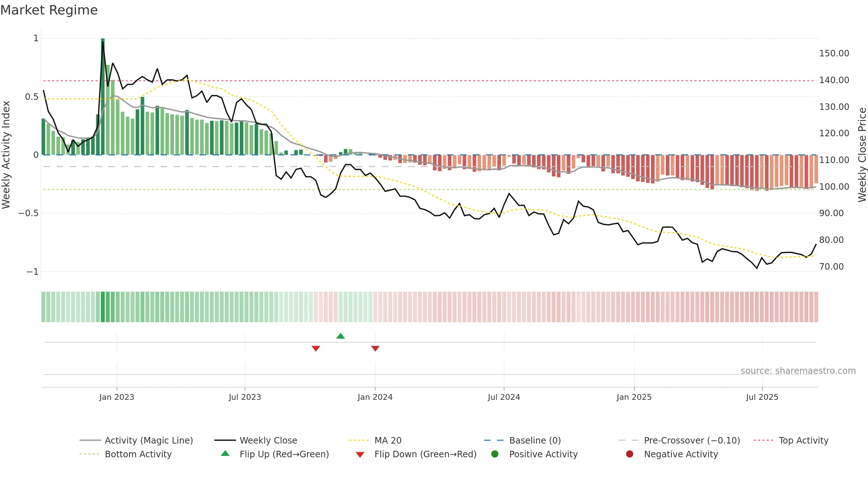The width and height of the screenshot is (868, 488).
Task: Click the Jan 2025 axis label
Action: [634, 397]
